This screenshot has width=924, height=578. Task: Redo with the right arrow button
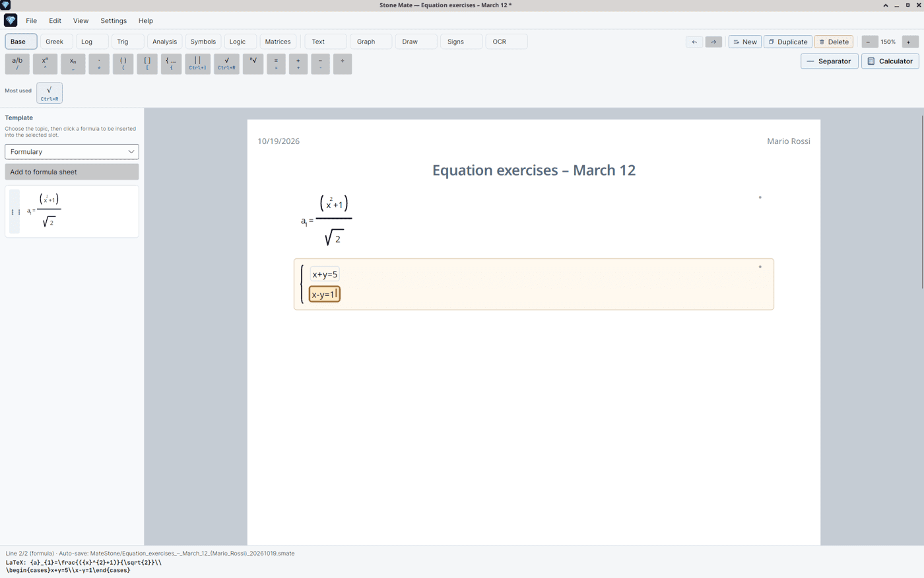[x=713, y=42]
